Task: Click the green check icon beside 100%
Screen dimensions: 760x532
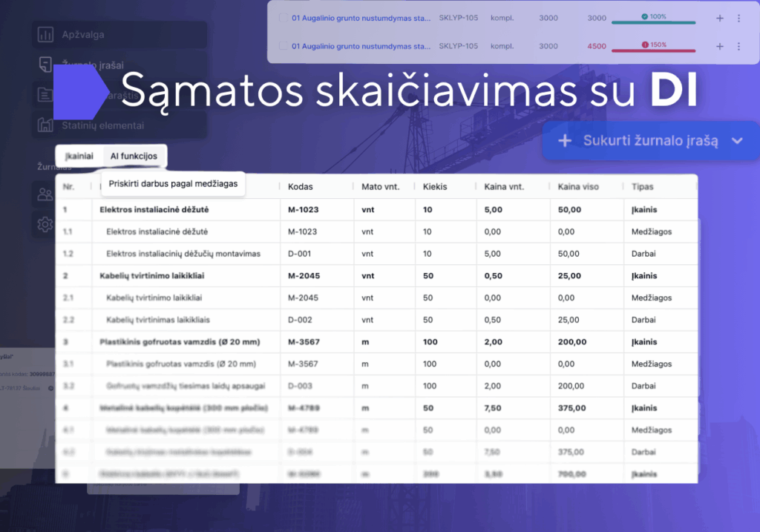Action: 645,16
